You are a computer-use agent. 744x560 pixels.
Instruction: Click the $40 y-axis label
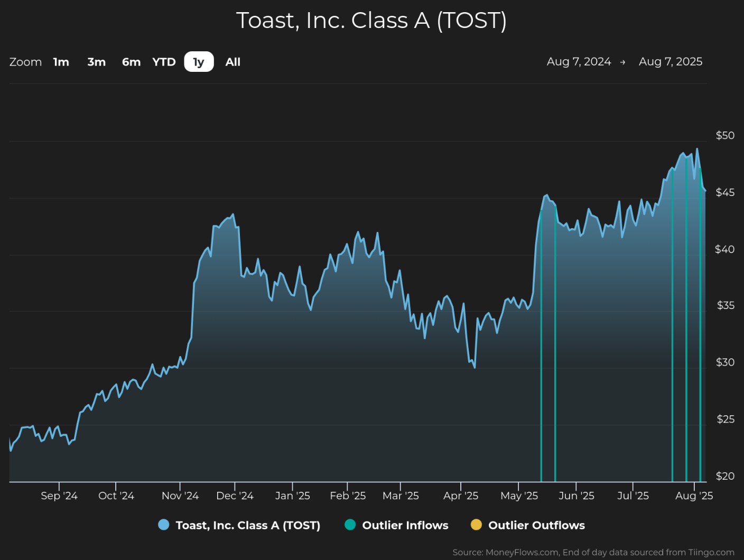(x=724, y=249)
